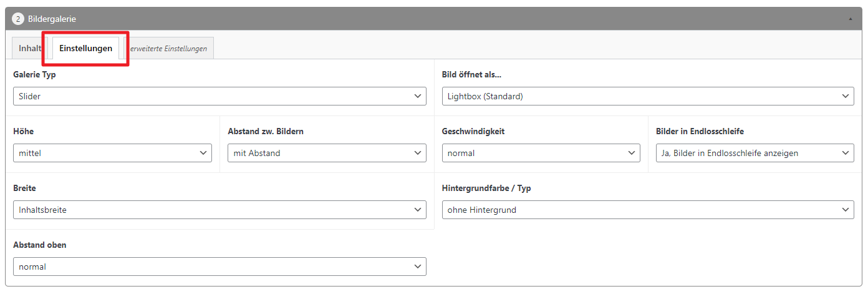This screenshot has width=868, height=294.
Task: Click the number 2 badge in header
Action: (x=18, y=19)
